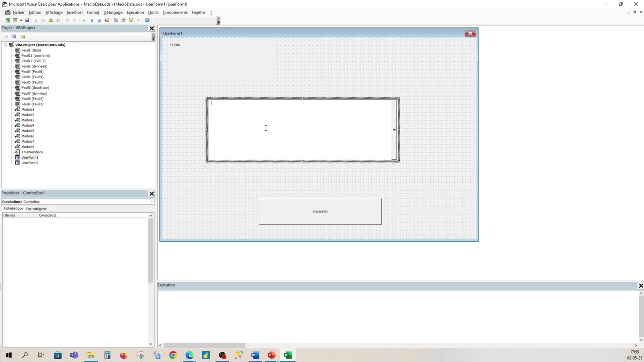Select UserForm1 in project tree
Image resolution: width=644 pixels, height=362 pixels.
(x=29, y=157)
